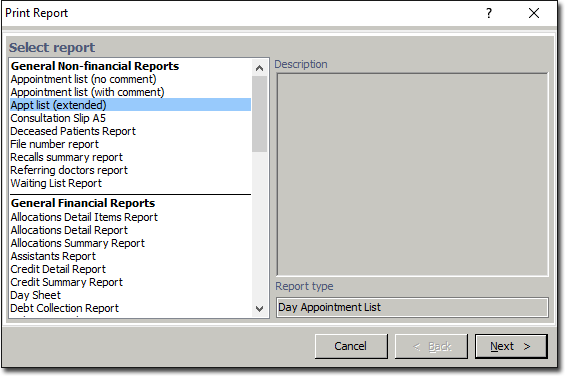Viewport: 565px width, 376px height.
Task: Select Referring doctors report
Action: point(69,170)
